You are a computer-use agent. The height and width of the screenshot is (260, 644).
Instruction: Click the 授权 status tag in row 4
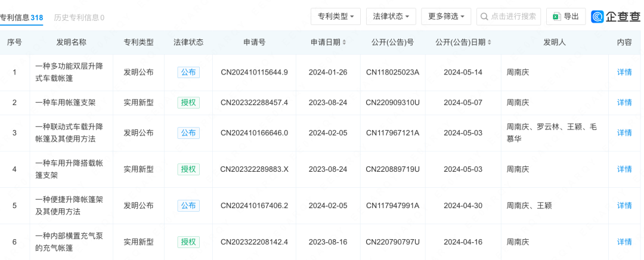click(x=188, y=169)
